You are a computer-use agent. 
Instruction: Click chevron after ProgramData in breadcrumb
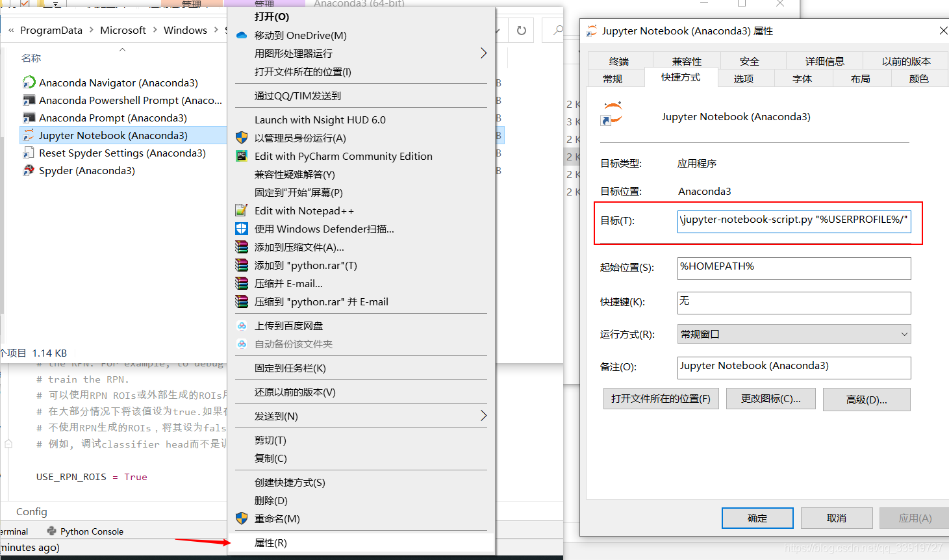click(91, 30)
